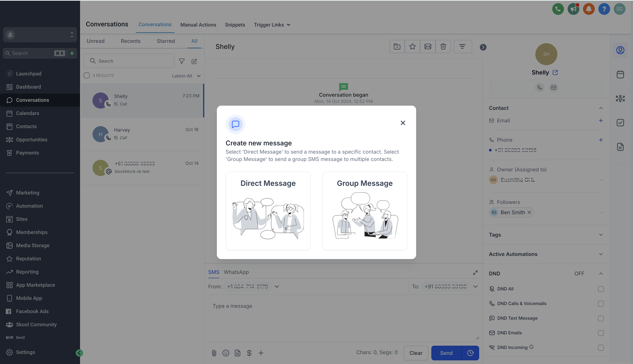Choose the Direct Message option
Image resolution: width=633 pixels, height=364 pixels.
coord(268,211)
